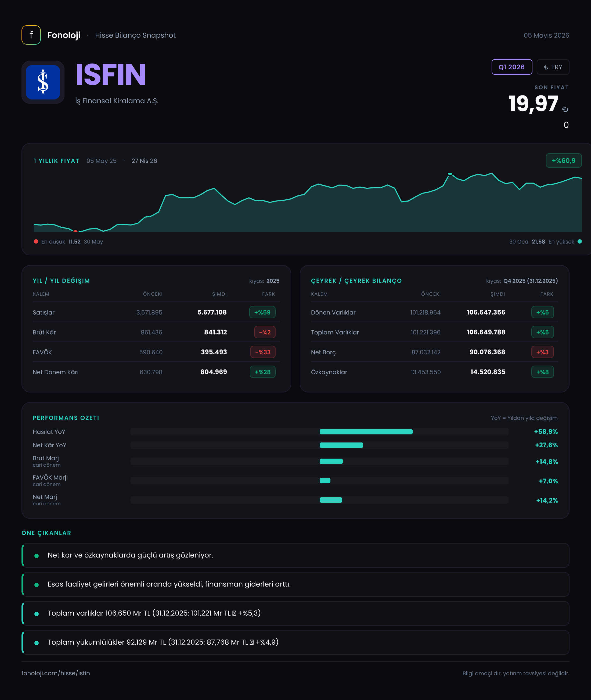Image resolution: width=591 pixels, height=700 pixels.
Task: Click the FAVÖK current value 395.493
Action: point(214,352)
